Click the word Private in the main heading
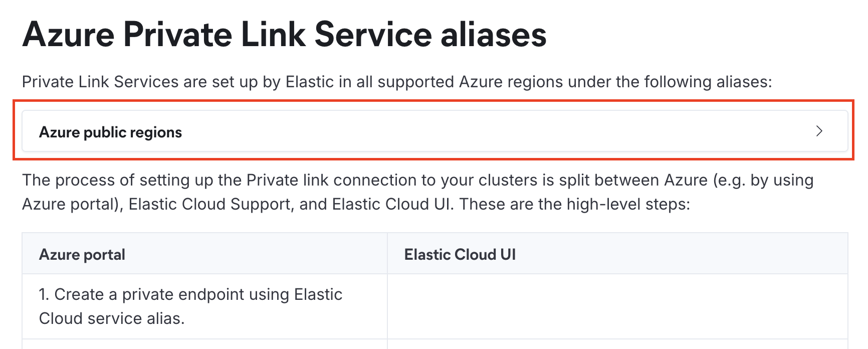Image resolution: width=868 pixels, height=349 pixels. coord(178,35)
